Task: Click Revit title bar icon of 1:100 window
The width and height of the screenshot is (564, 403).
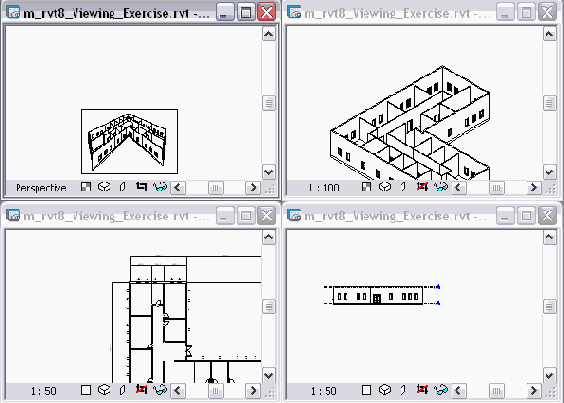Action: click(x=294, y=13)
